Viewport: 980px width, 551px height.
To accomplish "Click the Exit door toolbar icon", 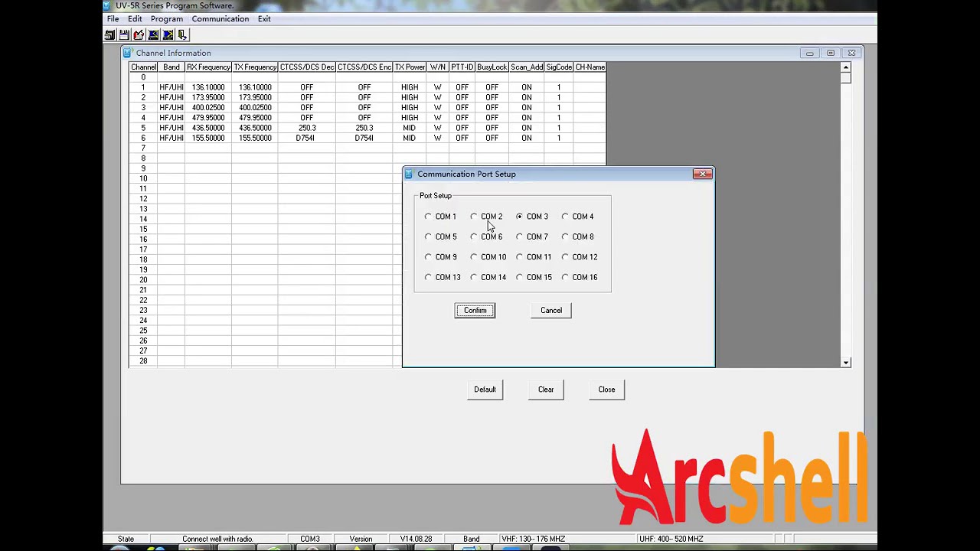I will click(182, 34).
